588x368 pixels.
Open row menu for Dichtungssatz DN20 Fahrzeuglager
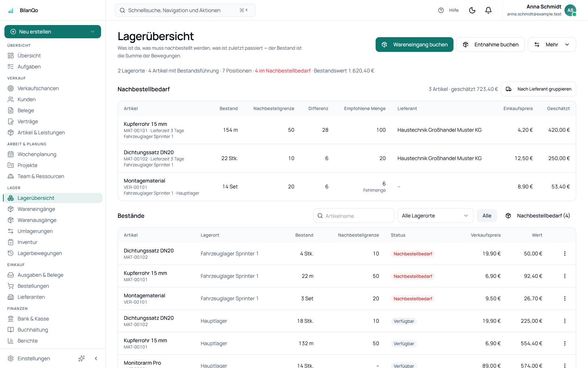coord(565,254)
